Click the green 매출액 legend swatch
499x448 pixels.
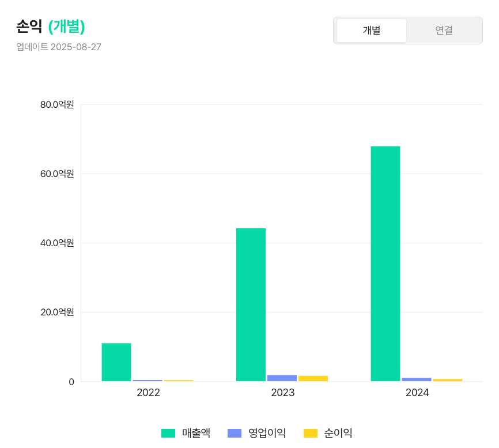tap(168, 433)
